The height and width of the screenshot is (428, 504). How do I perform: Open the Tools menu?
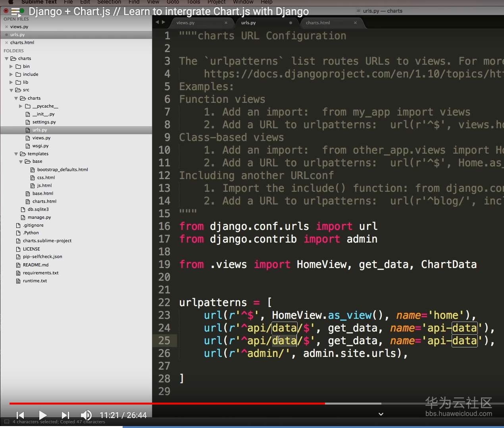(193, 2)
